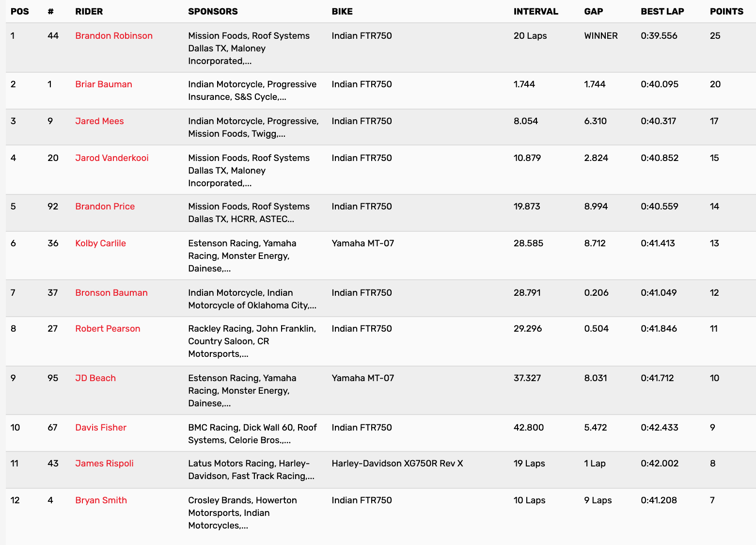This screenshot has width=756, height=545.
Task: Click the SPONSORS column header
Action: pyautogui.click(x=213, y=12)
